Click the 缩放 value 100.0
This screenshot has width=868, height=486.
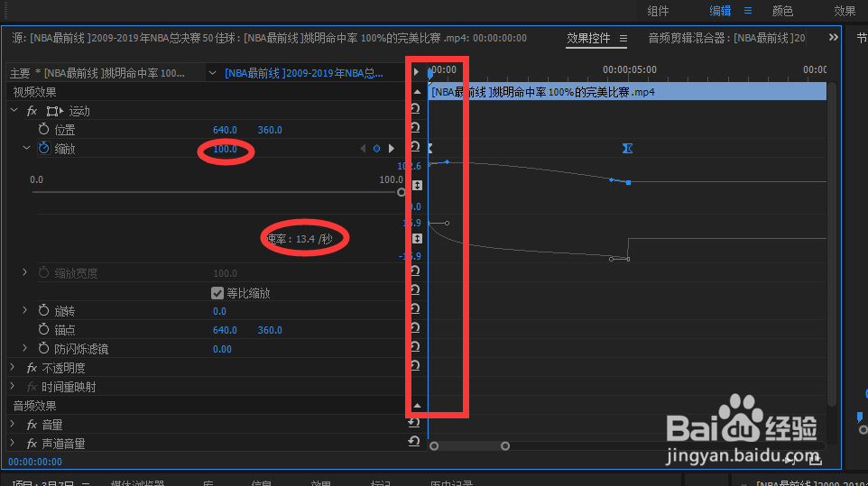click(225, 149)
